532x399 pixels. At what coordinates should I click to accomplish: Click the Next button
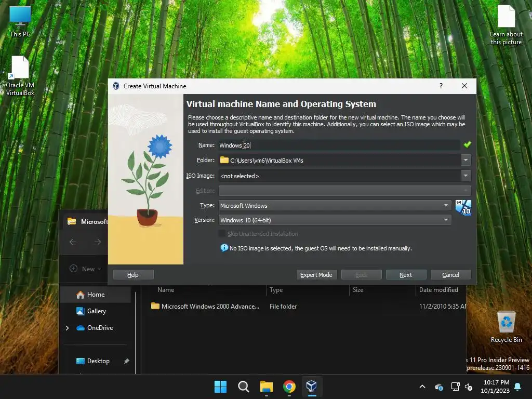tap(406, 275)
